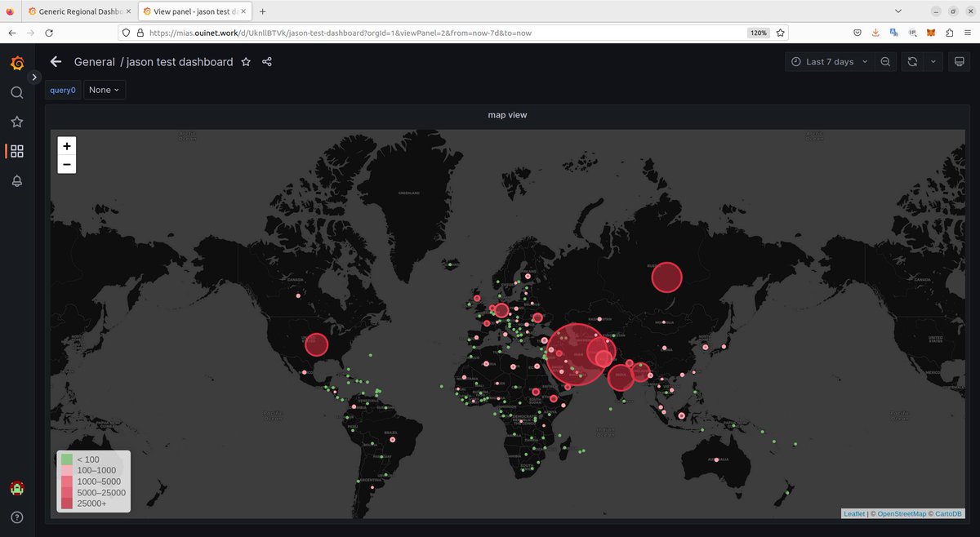The image size is (980, 537).
Task: Click the largest red circle over Iran
Action: (577, 354)
